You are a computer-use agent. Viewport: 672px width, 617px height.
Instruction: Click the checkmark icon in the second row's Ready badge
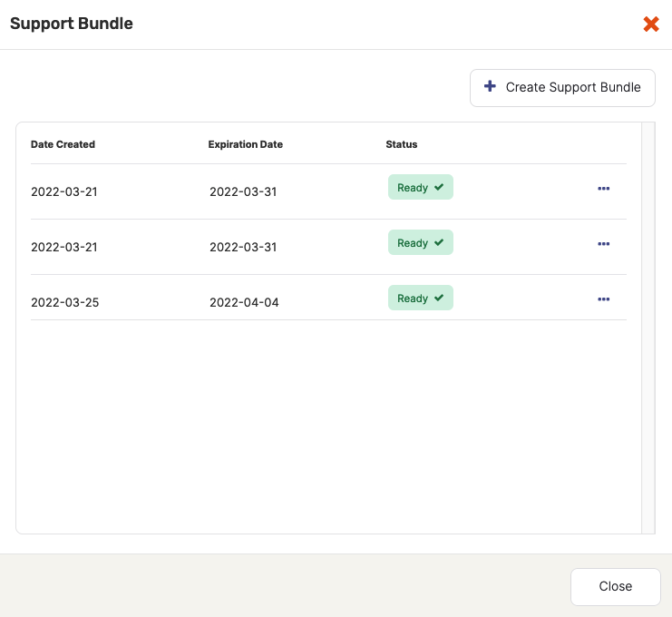click(439, 243)
